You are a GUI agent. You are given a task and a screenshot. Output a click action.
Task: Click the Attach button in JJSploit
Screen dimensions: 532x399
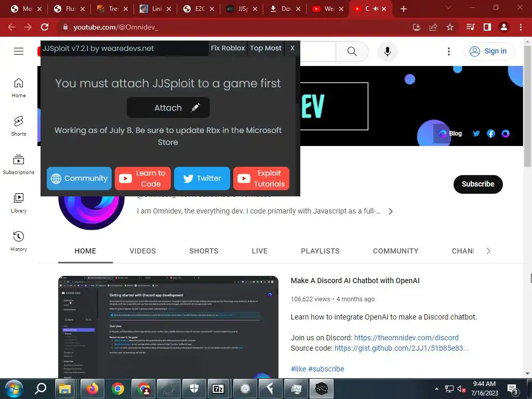click(168, 108)
